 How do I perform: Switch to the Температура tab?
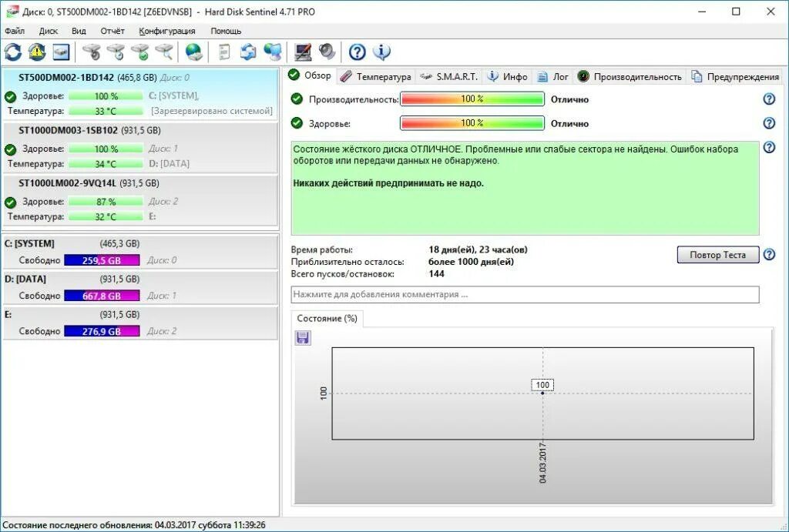[x=375, y=76]
